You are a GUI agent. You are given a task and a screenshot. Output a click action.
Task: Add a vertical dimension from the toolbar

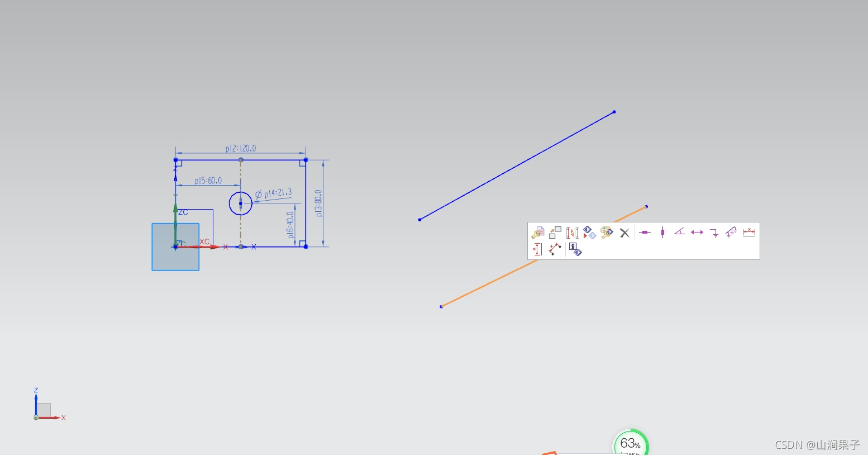[537, 249]
